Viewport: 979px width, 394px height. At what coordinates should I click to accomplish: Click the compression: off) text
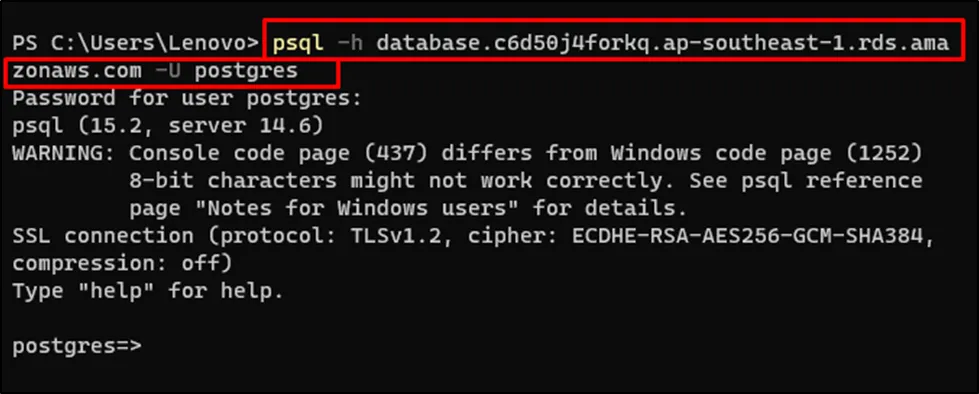click(x=122, y=263)
